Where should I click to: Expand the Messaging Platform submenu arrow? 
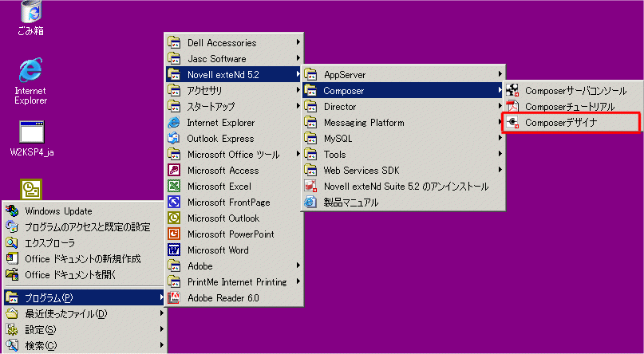point(500,122)
